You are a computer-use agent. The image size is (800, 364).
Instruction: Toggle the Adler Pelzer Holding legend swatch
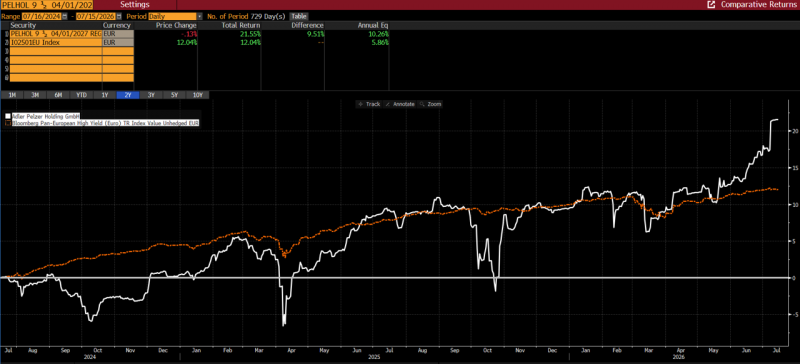click(x=8, y=116)
